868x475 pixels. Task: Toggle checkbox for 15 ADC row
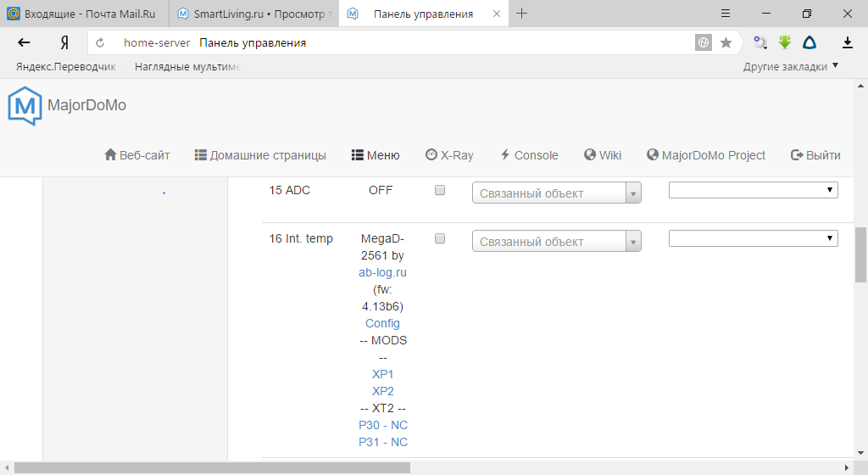click(440, 190)
